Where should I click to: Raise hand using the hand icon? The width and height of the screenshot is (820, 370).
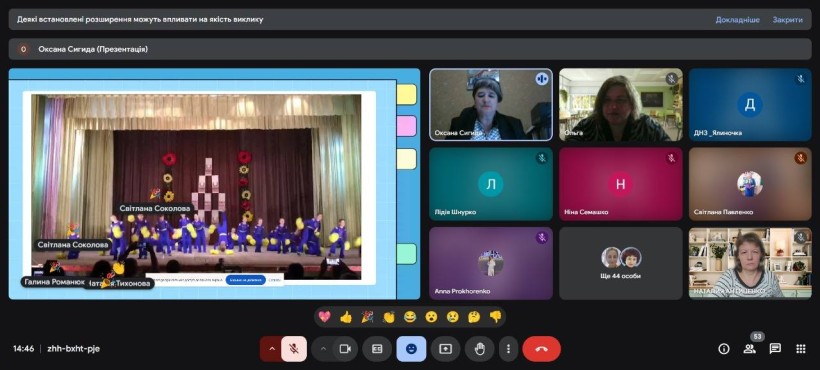pyautogui.click(x=480, y=349)
